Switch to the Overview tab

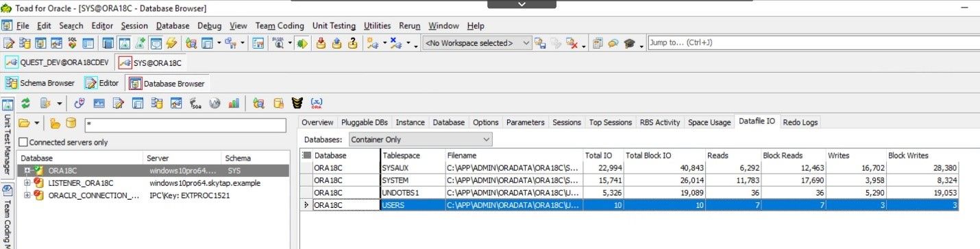click(x=317, y=122)
